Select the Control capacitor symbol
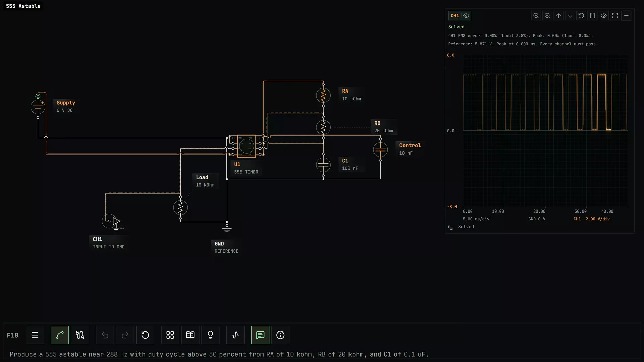 click(x=380, y=149)
